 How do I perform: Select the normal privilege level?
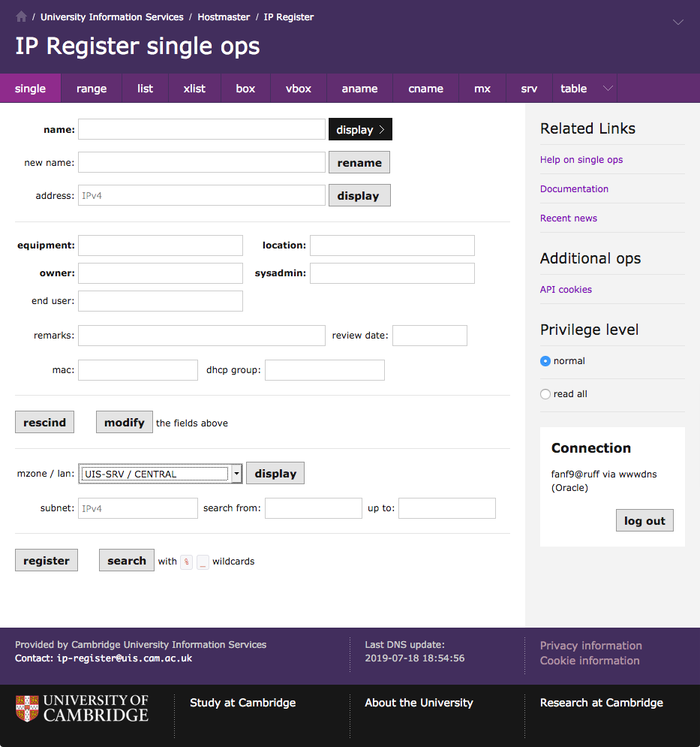tap(545, 361)
